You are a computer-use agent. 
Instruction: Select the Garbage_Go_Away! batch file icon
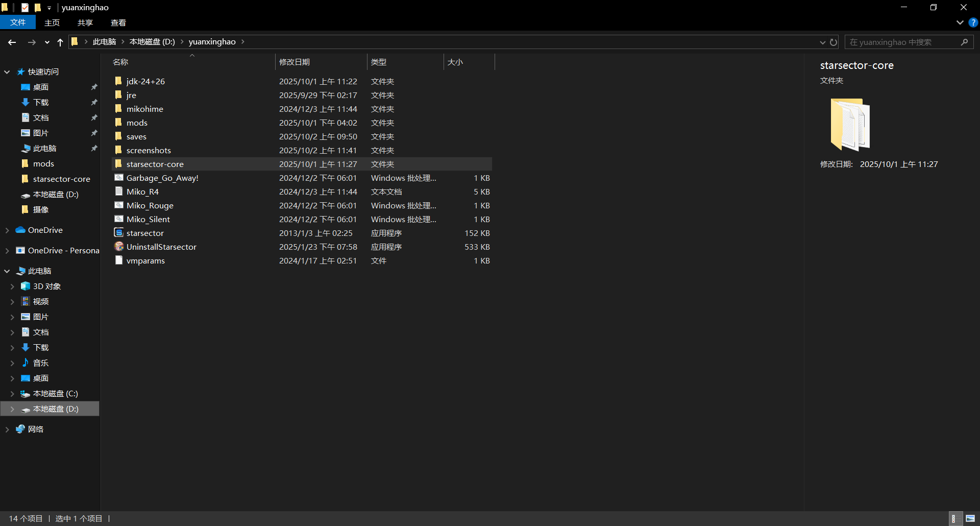click(119, 178)
